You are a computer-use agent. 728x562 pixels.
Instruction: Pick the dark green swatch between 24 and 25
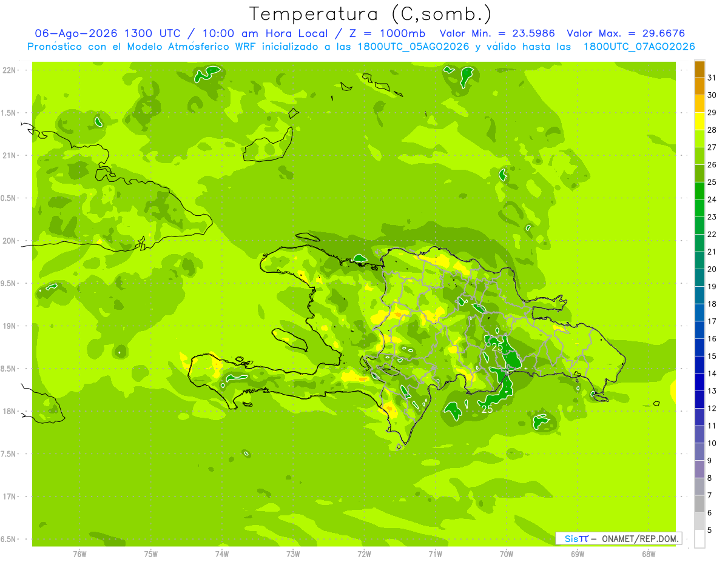click(x=699, y=191)
